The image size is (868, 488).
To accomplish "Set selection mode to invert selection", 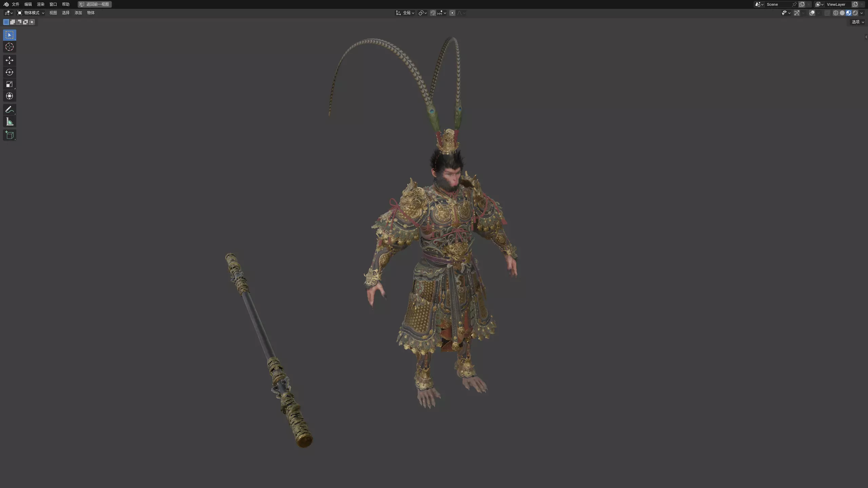I will point(25,22).
